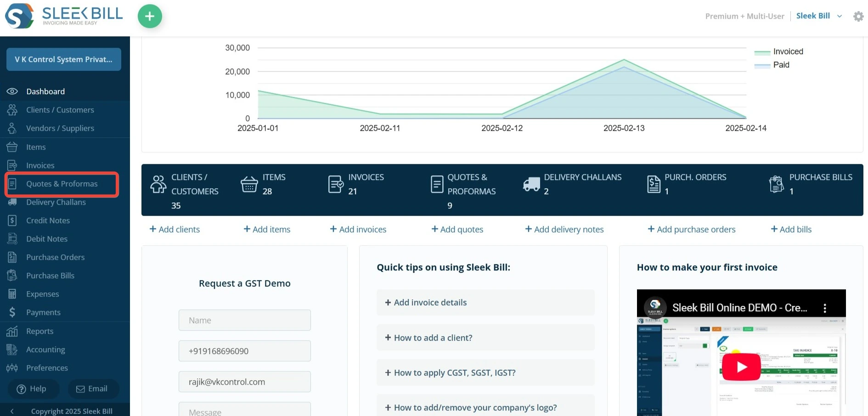This screenshot has width=868, height=416.
Task: Click the Vendors / Suppliers sidebar icon
Action: click(x=12, y=128)
